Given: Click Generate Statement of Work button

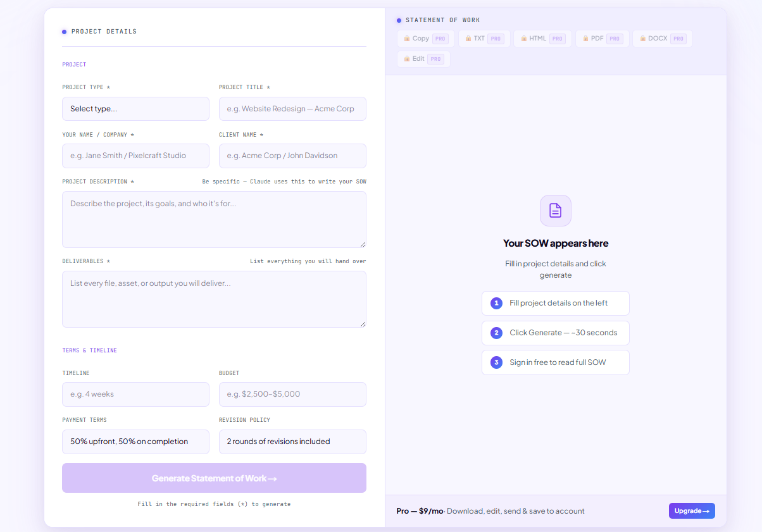Looking at the screenshot, I should (214, 478).
